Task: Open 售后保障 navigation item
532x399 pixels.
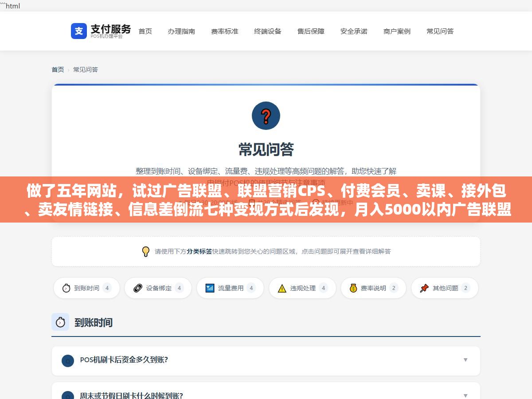Action: pos(311,31)
